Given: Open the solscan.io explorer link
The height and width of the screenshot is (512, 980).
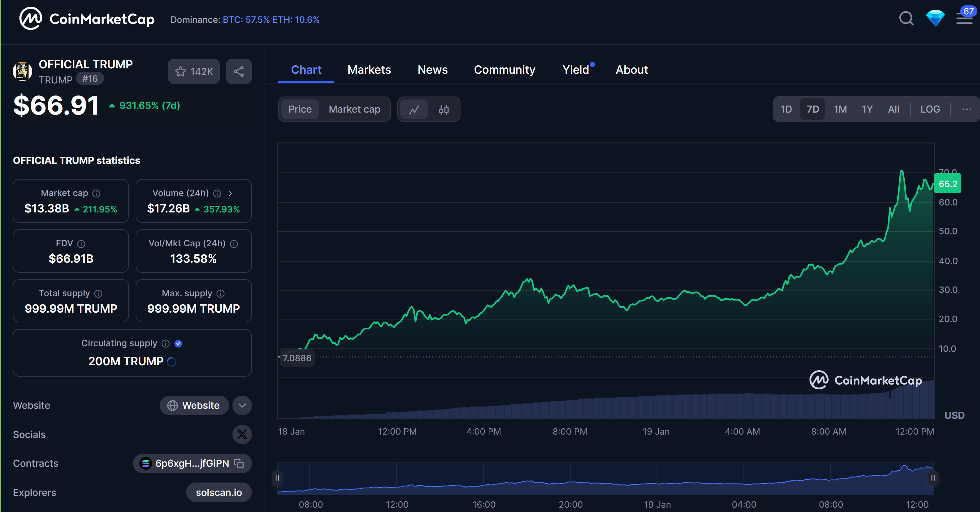Looking at the screenshot, I should pyautogui.click(x=219, y=492).
